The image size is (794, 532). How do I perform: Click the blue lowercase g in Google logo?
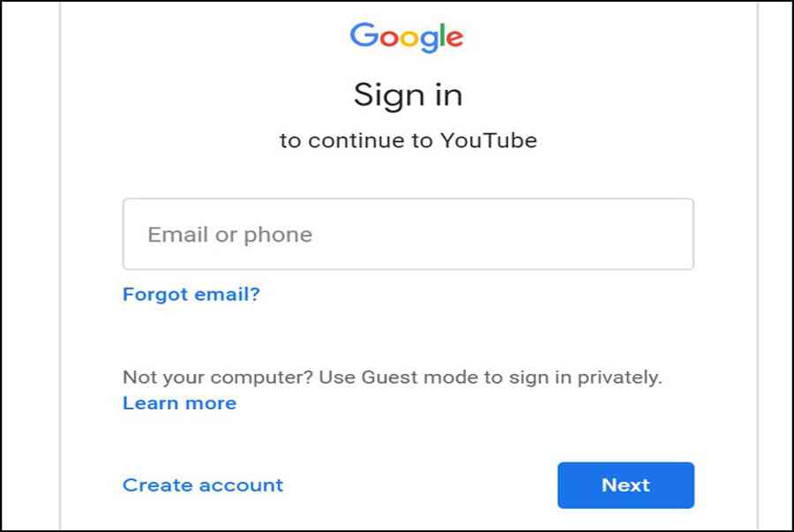pyautogui.click(x=429, y=41)
